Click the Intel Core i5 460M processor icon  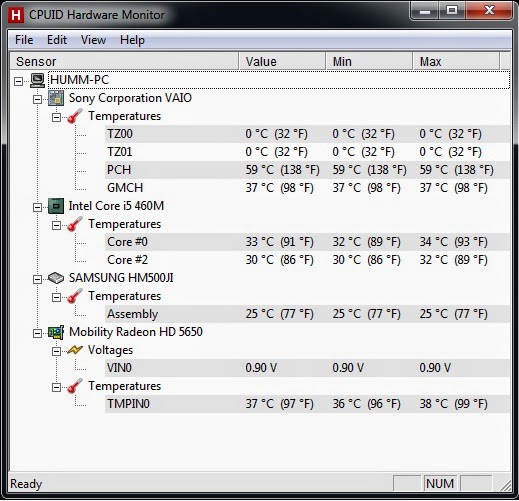point(56,206)
